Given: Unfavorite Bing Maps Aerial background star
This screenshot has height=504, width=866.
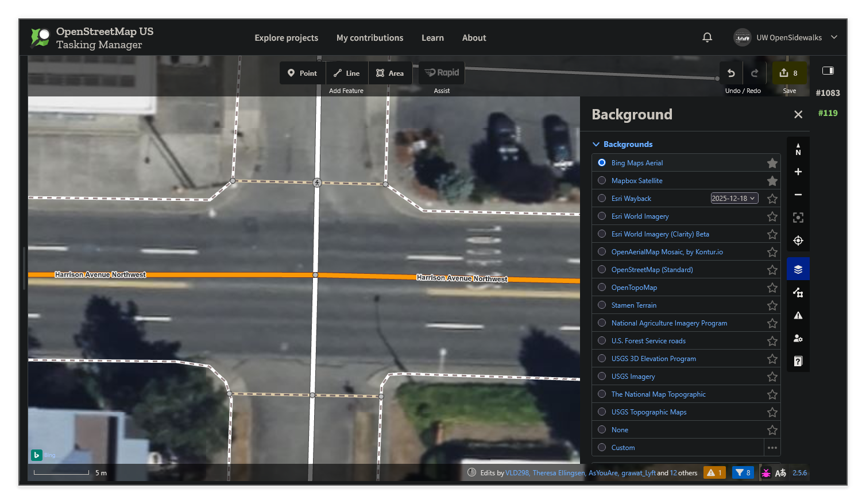Looking at the screenshot, I should [x=772, y=162].
